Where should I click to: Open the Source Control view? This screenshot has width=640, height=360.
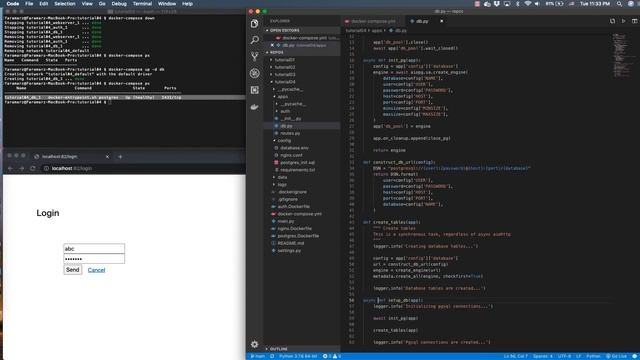pyautogui.click(x=255, y=56)
